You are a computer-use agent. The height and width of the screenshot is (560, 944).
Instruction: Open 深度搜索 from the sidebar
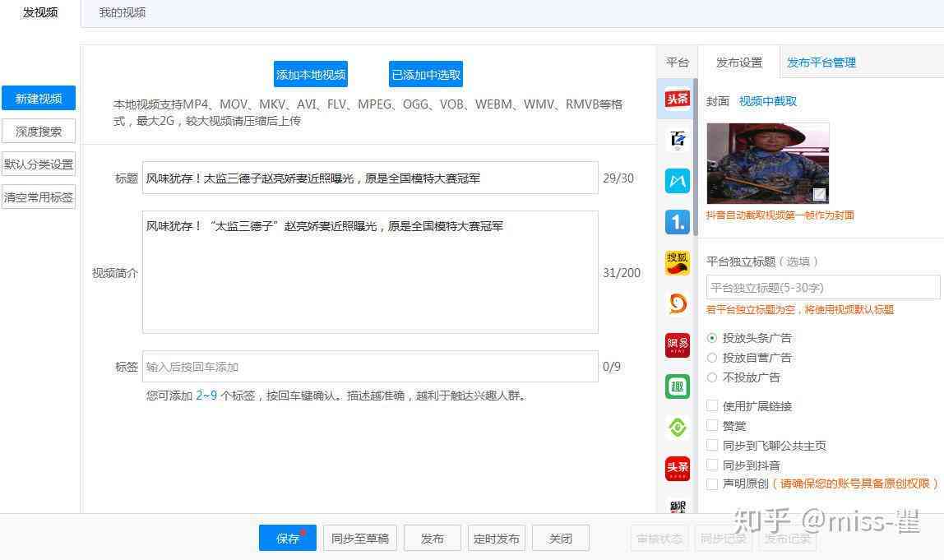[39, 132]
